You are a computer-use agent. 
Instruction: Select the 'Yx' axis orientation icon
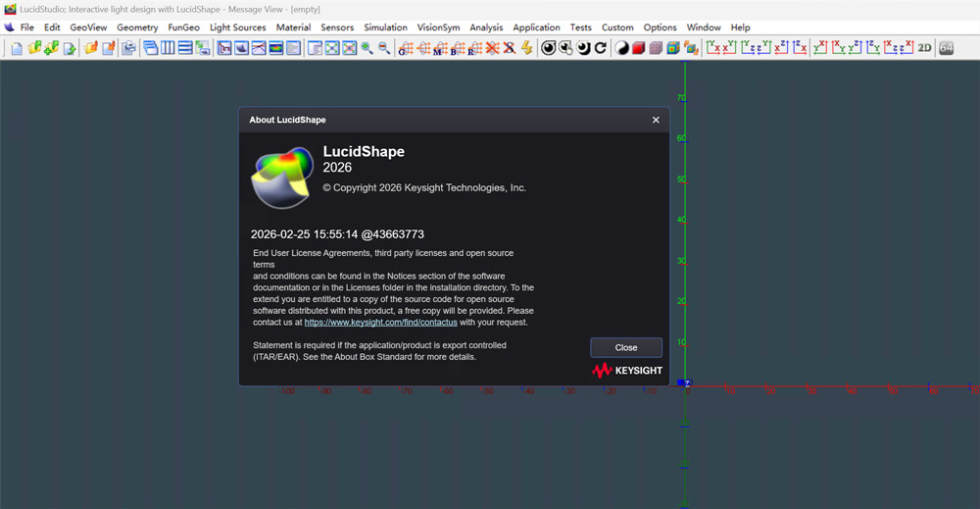coord(713,47)
